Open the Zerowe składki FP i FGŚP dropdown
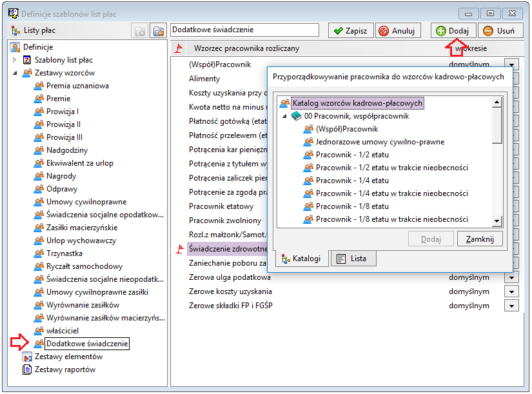Image resolution: width=532 pixels, height=394 pixels. click(x=511, y=306)
